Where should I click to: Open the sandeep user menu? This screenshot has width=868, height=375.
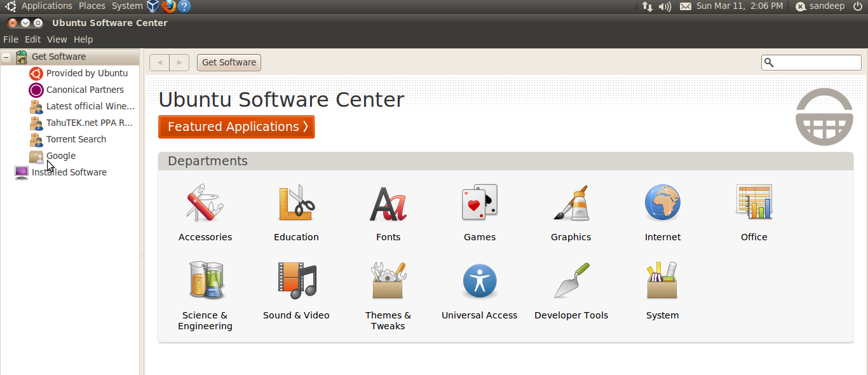click(820, 6)
